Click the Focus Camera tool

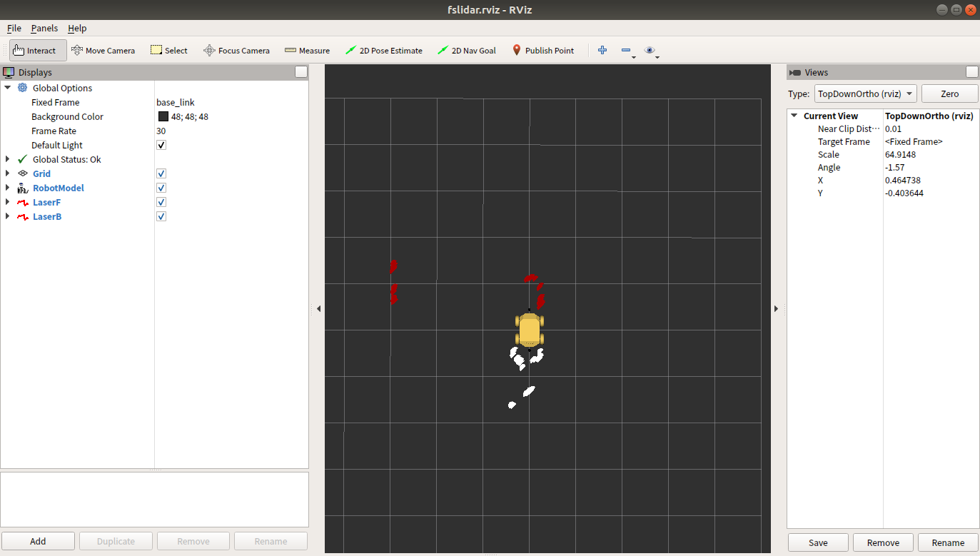click(x=236, y=51)
